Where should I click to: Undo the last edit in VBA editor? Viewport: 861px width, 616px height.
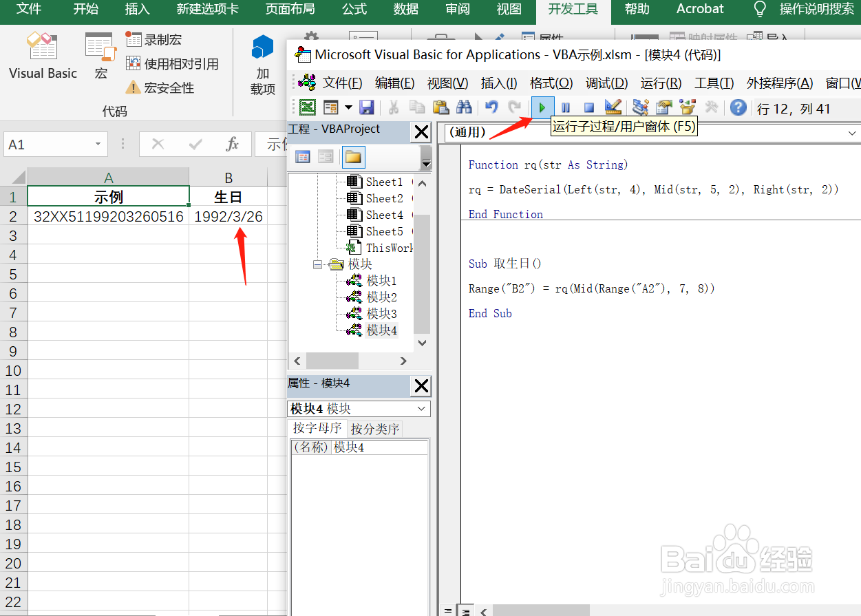[491, 107]
